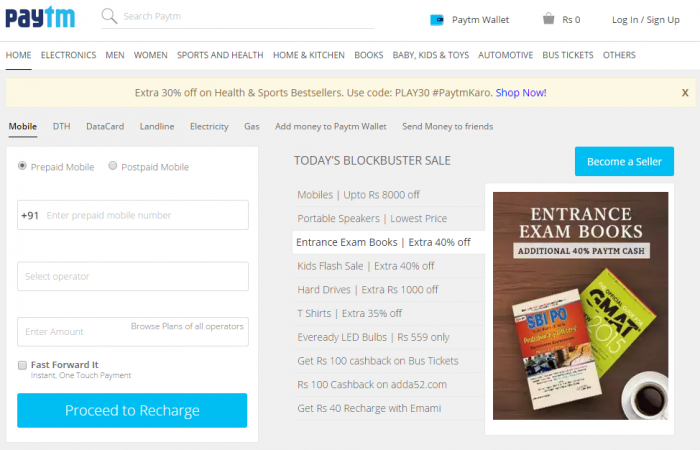The image size is (700, 450).
Task: Follow the Shop Now! link
Action: coord(521,92)
